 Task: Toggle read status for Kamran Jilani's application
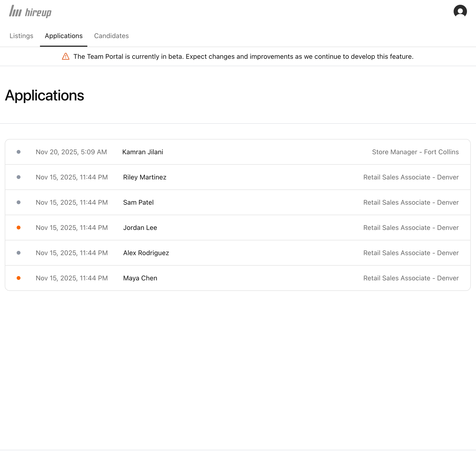click(x=19, y=152)
